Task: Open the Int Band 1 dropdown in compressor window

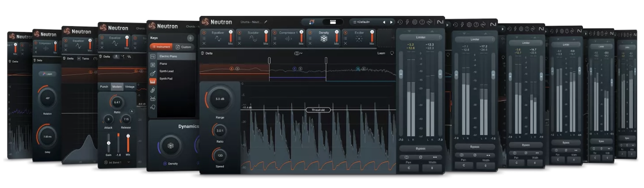Action: click(117, 162)
